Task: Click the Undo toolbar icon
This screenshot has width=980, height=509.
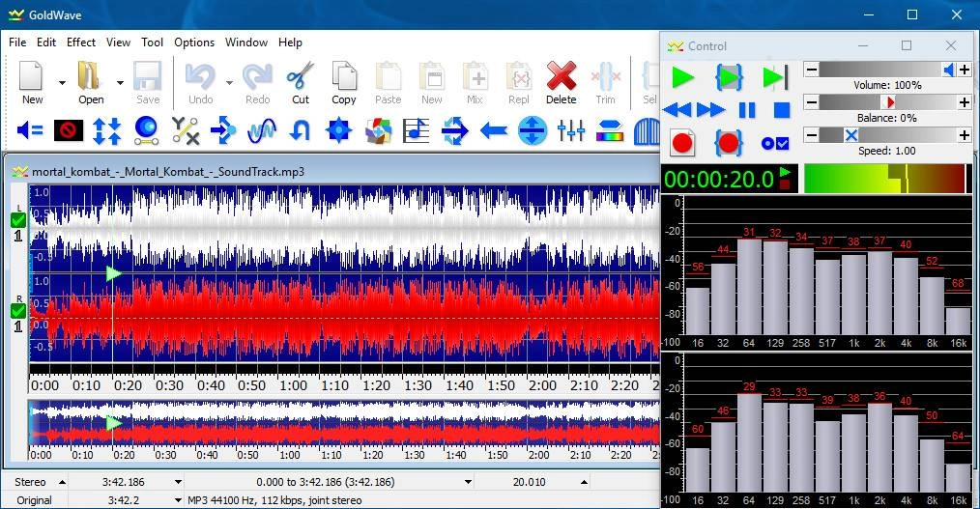Action: [x=201, y=76]
